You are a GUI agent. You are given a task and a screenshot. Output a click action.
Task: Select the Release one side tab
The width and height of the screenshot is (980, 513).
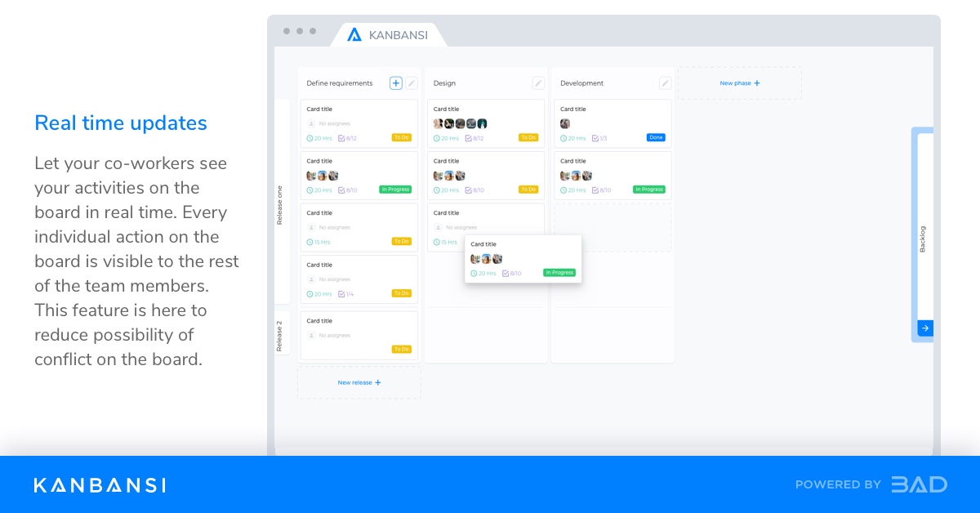pos(282,202)
